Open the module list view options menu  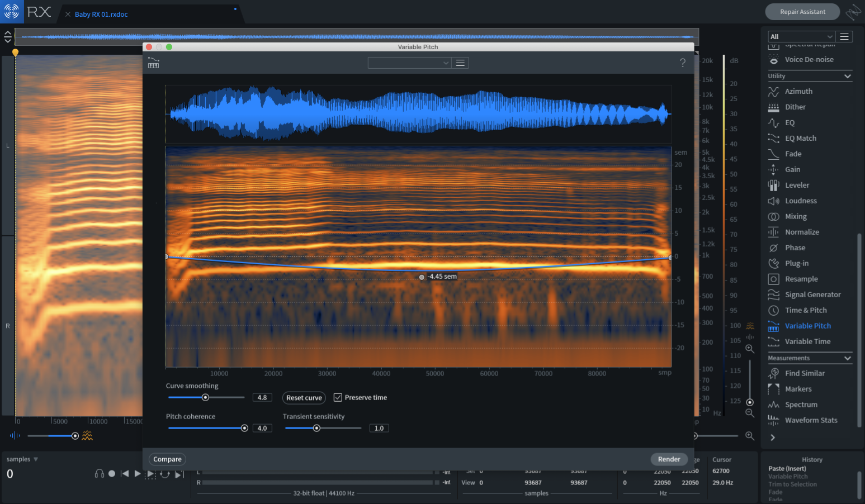tap(844, 36)
